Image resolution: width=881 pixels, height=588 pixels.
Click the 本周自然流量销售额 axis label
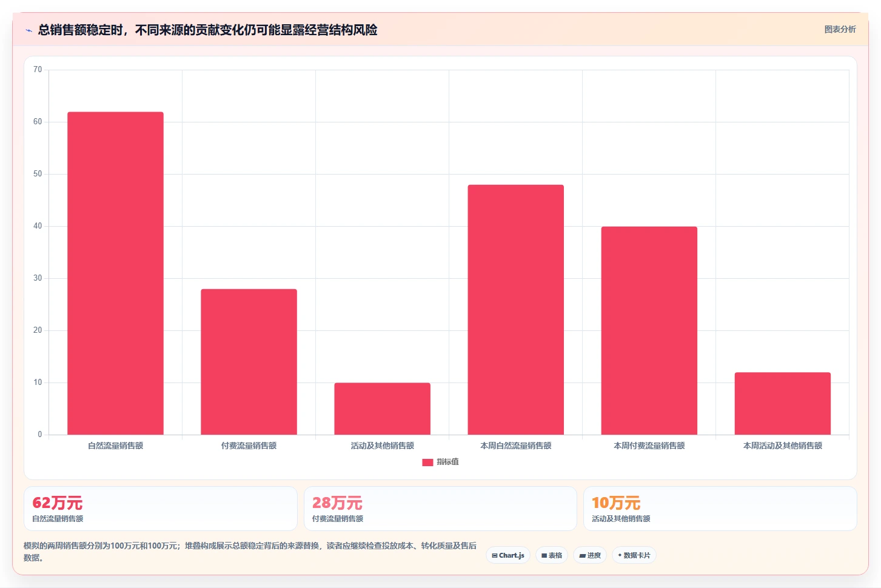tap(515, 446)
